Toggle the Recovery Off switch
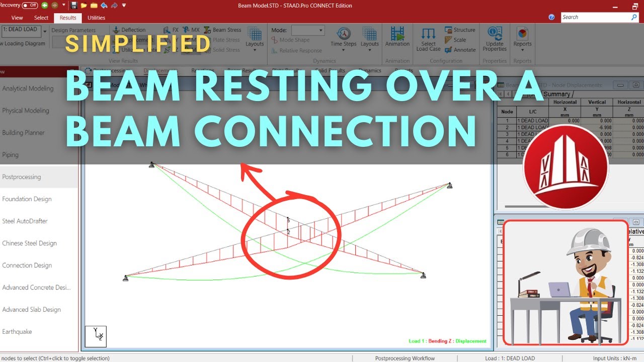The image size is (644, 362). coord(30,5)
